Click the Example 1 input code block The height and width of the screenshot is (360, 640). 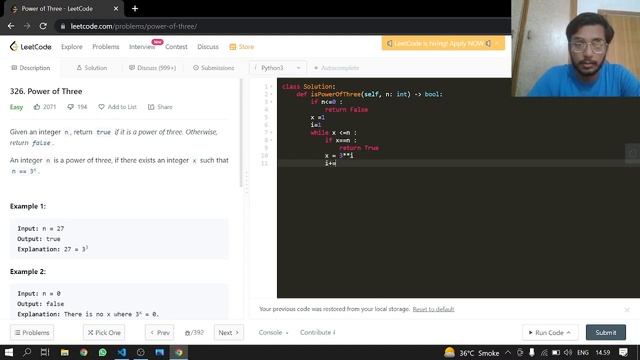coord(119,239)
